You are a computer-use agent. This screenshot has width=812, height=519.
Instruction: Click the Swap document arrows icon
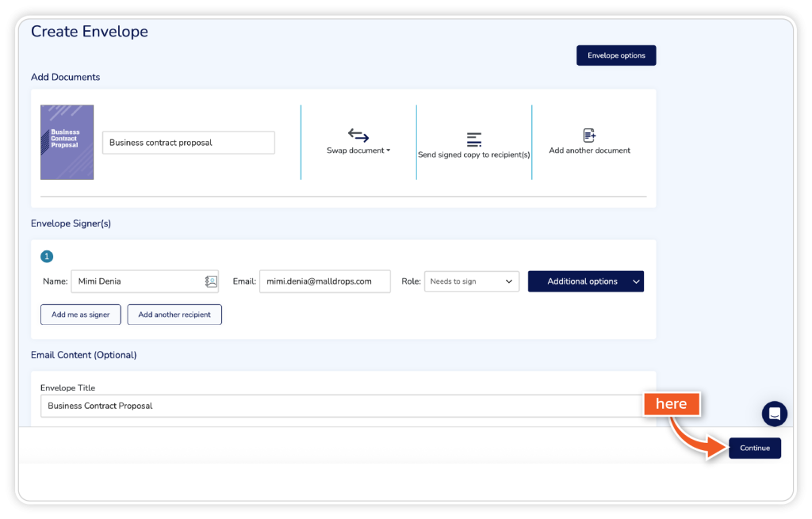coord(358,135)
